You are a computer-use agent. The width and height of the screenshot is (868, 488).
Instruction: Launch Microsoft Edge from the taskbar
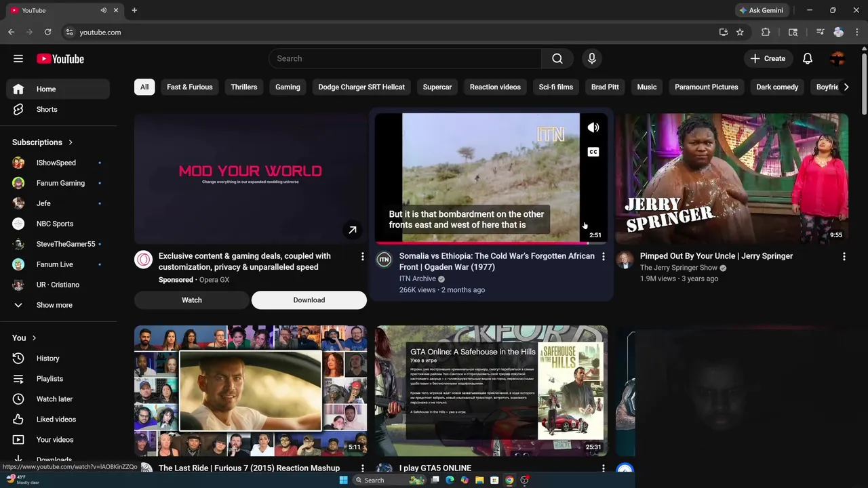(450, 480)
